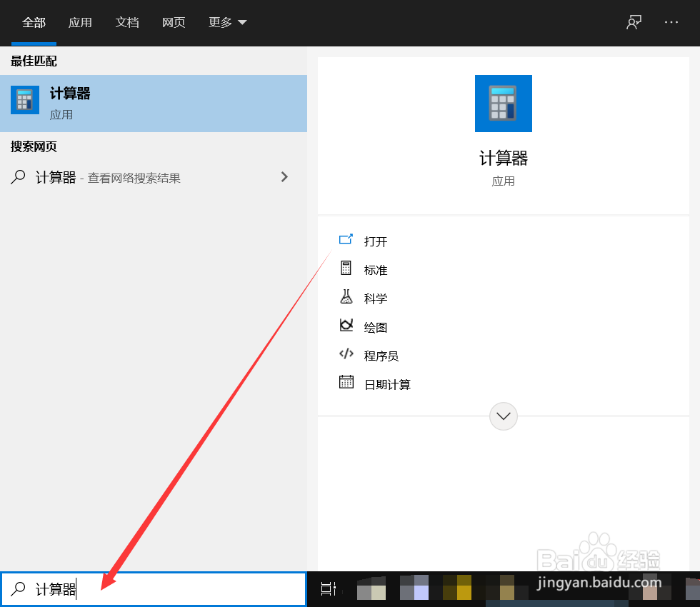Click the chevron next to web search result

pyautogui.click(x=284, y=176)
